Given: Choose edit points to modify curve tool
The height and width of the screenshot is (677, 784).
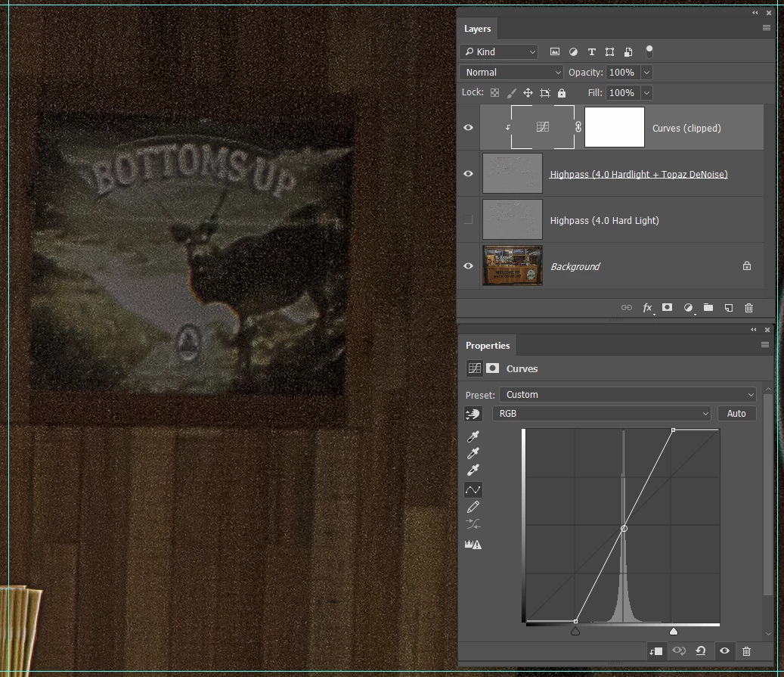Looking at the screenshot, I should 473,489.
